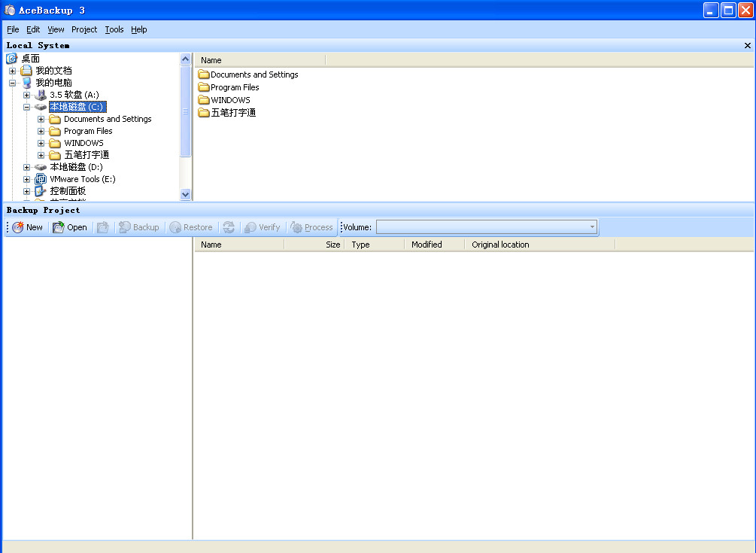Screen dimensions: 756x553
Task: Click the Restore toolbar icon
Action: point(175,227)
